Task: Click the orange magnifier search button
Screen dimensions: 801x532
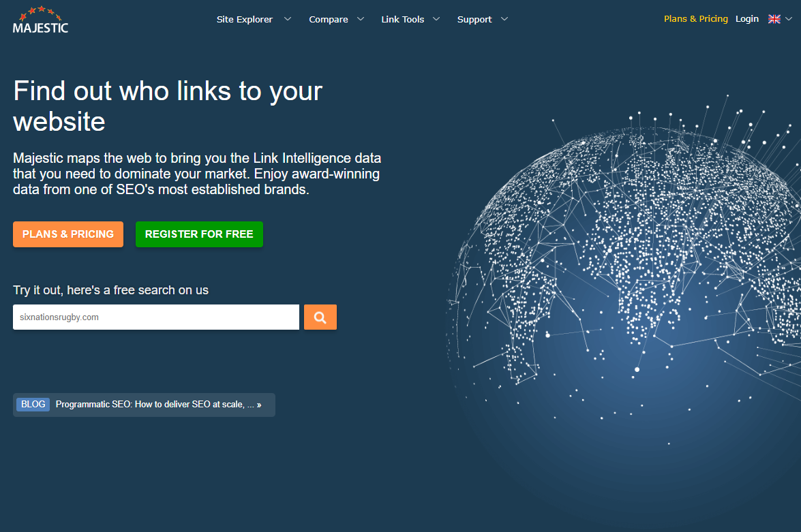Action: coord(320,317)
